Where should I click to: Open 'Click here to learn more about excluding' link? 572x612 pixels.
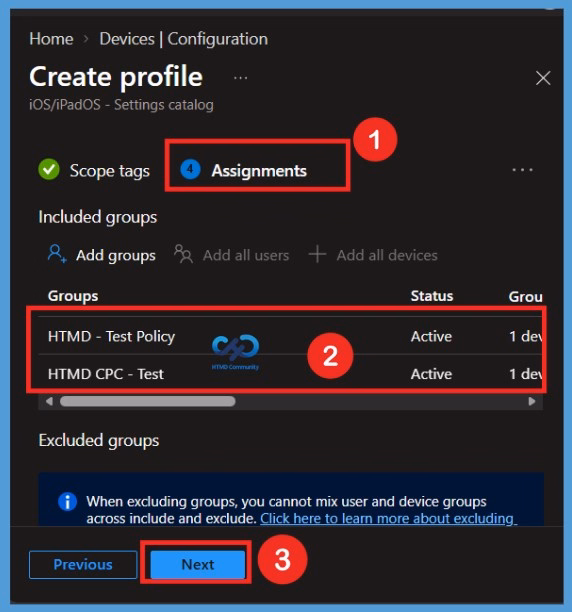coord(389,518)
